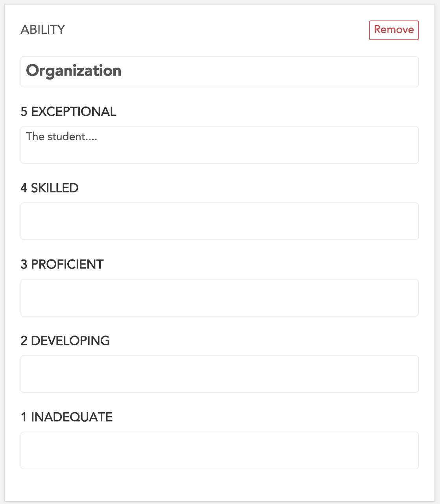The height and width of the screenshot is (504, 440).
Task: Click the "4 SKILLED" label
Action: [49, 188]
